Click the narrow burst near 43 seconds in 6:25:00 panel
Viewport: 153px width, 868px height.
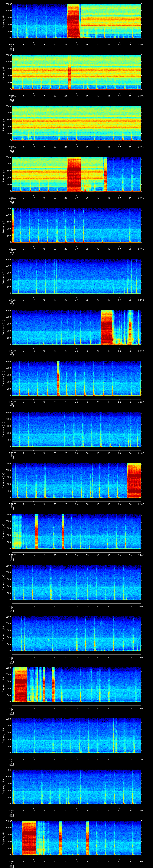(x=105, y=174)
